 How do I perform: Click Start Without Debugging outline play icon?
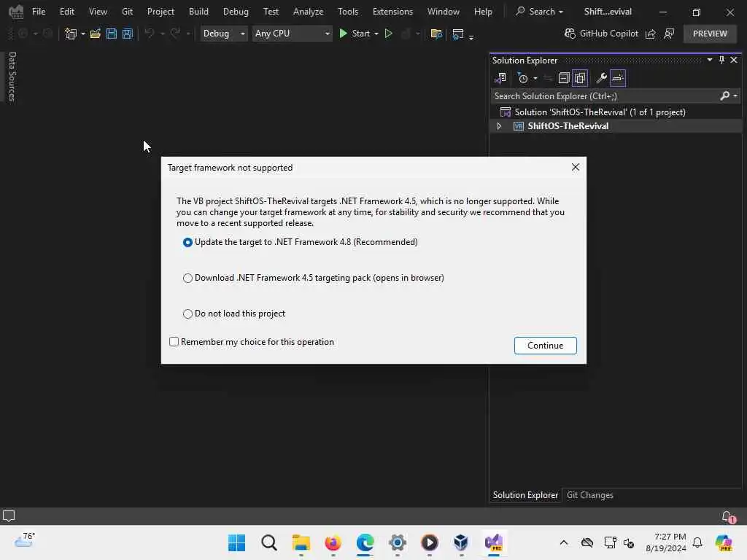pos(389,34)
